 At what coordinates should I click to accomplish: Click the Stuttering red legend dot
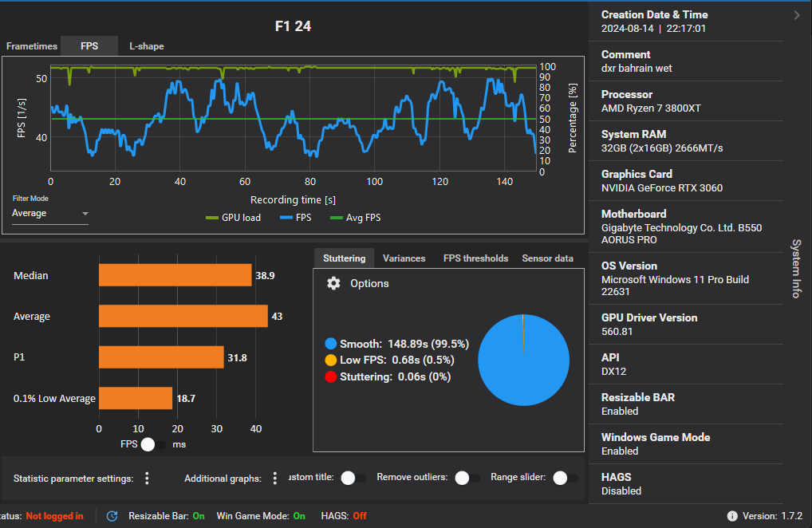331,376
